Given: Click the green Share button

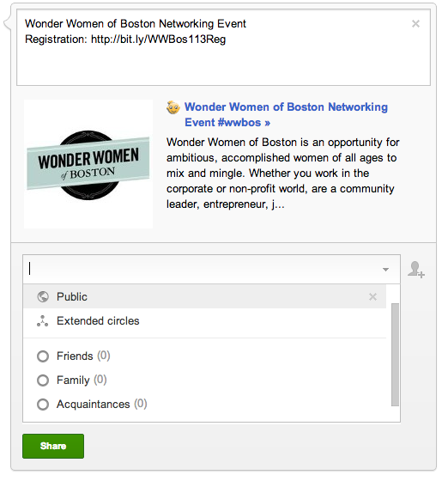Looking at the screenshot, I should [x=53, y=446].
